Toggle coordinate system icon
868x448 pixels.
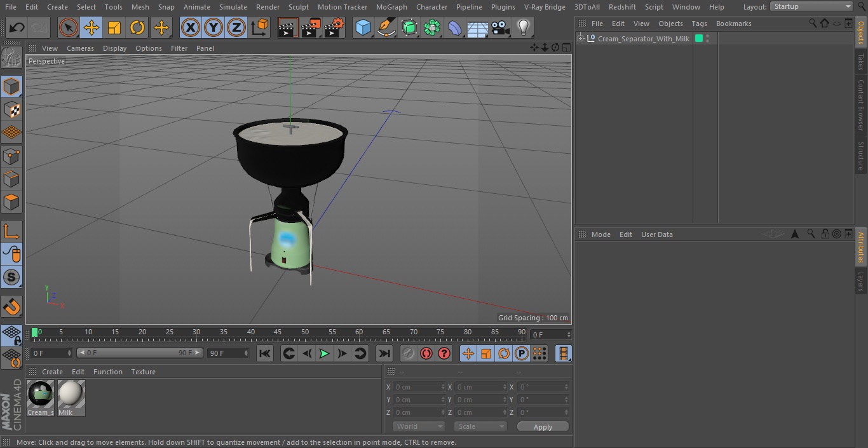click(260, 28)
